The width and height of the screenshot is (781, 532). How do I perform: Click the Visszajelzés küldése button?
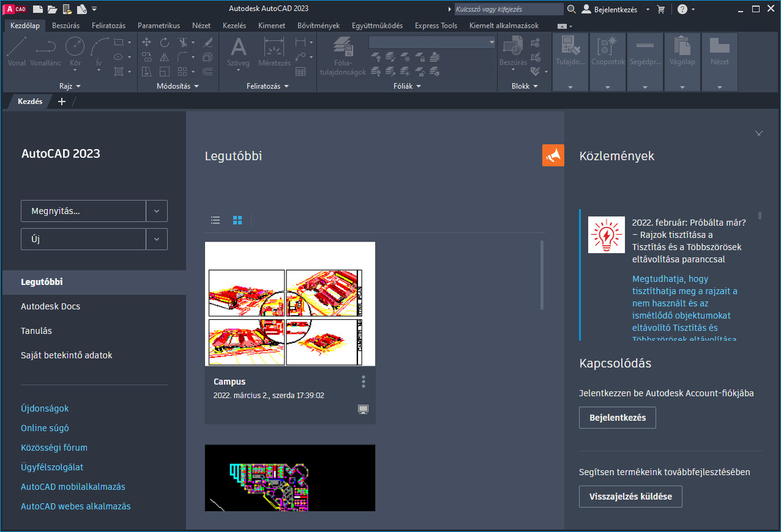[x=630, y=496]
